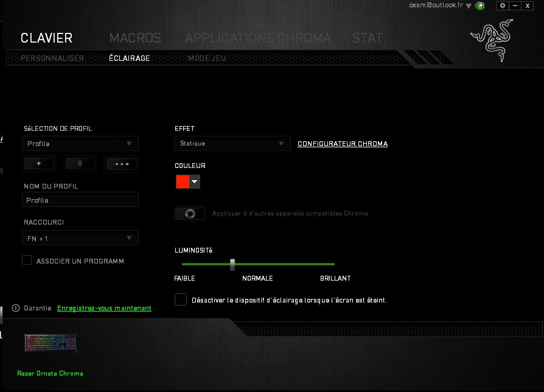Open profile copy options via ellipsis icon

pyautogui.click(x=121, y=163)
